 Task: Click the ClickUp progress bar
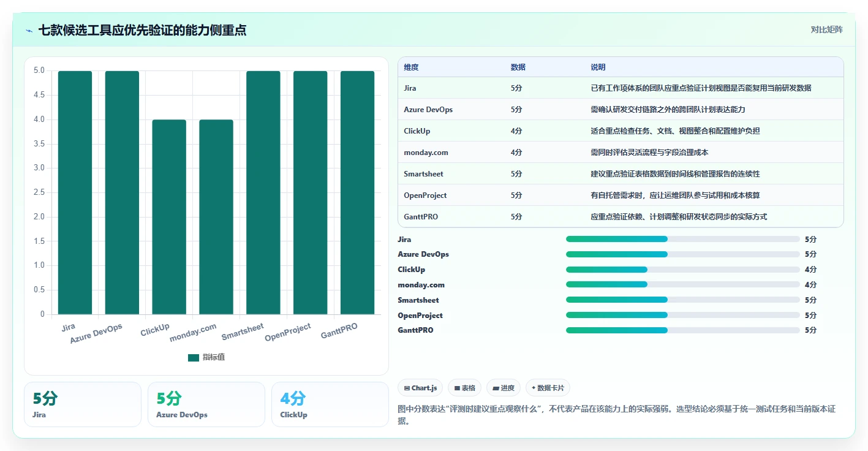pyautogui.click(x=683, y=270)
